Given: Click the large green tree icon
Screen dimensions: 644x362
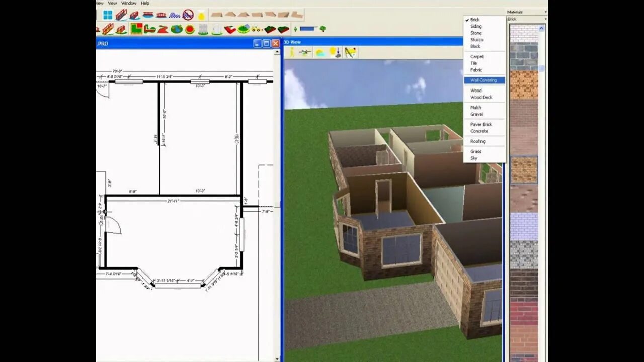Looking at the screenshot, I should 323,28.
